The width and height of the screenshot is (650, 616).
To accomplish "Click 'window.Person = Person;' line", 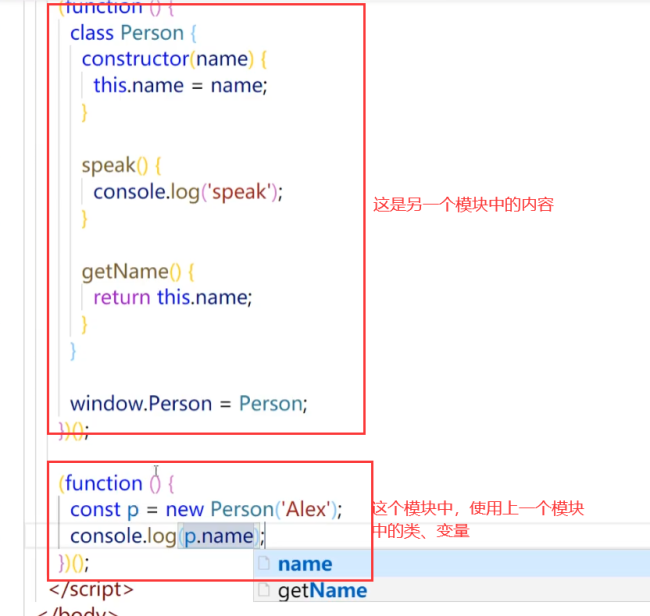I will [x=189, y=404].
